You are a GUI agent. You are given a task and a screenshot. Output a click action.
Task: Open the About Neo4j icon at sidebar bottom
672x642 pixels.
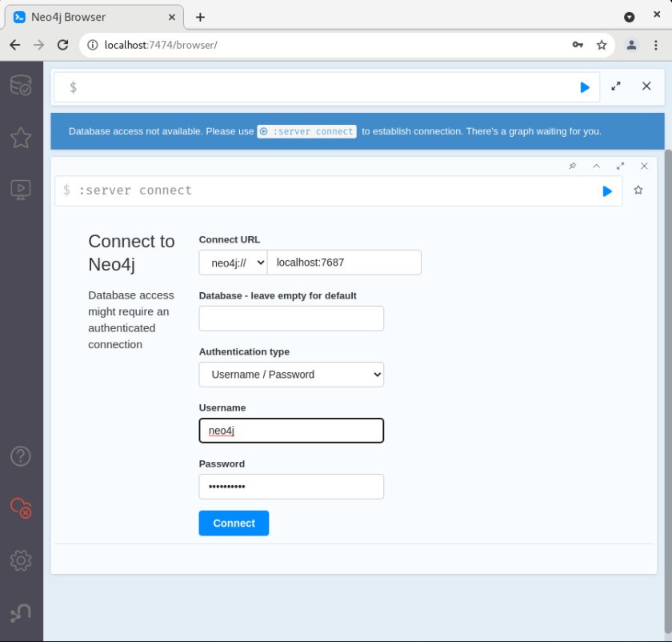(x=21, y=612)
